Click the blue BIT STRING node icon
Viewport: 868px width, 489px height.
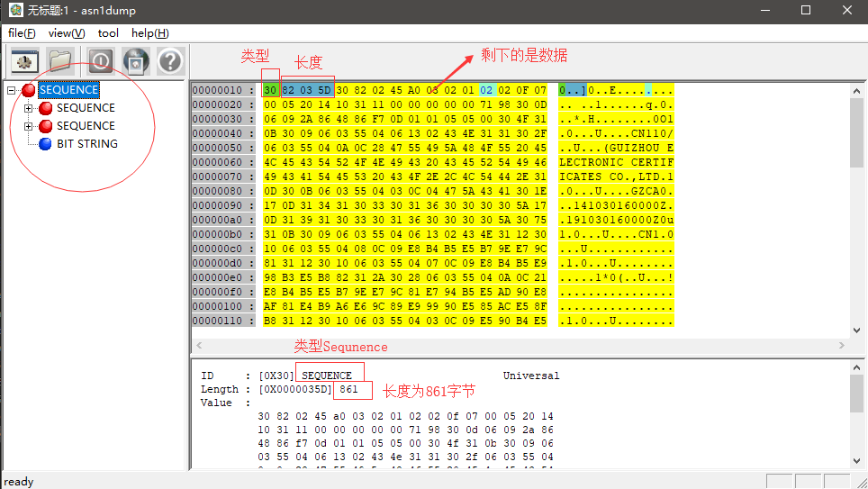tap(45, 144)
